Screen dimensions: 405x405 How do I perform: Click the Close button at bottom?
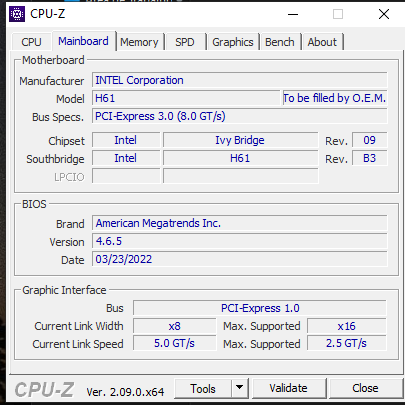365,388
